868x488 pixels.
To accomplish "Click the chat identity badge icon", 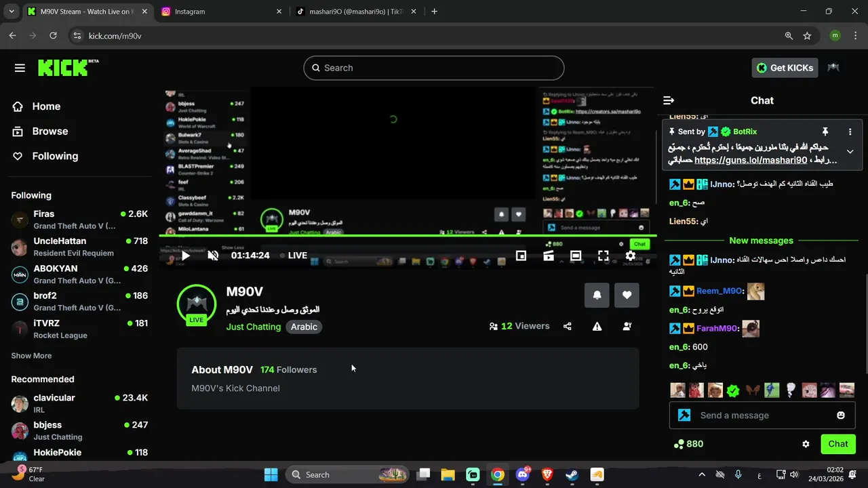I will [x=684, y=415].
